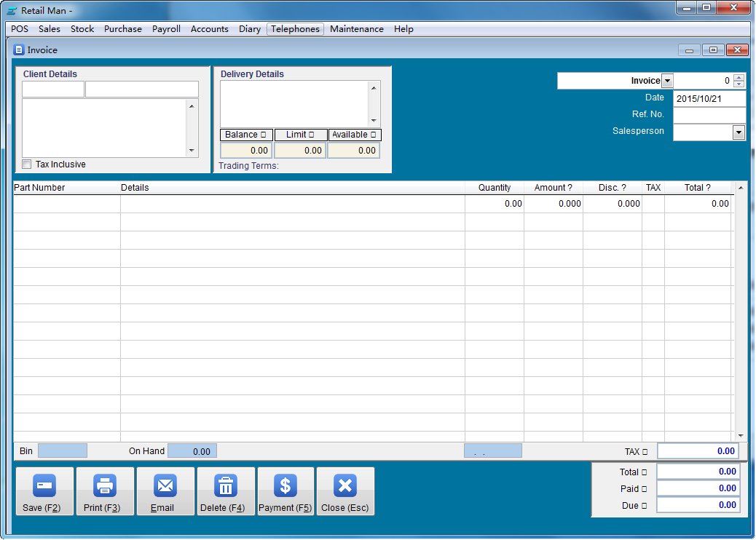Viewport: 756px width, 540px height.
Task: Open the Salesperson dropdown list
Action: coord(739,132)
